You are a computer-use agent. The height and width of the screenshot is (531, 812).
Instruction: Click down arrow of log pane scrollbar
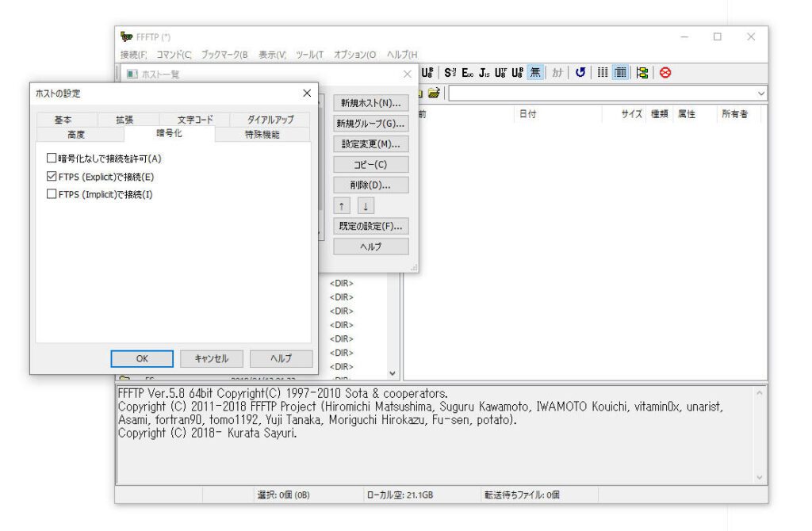pos(759,478)
